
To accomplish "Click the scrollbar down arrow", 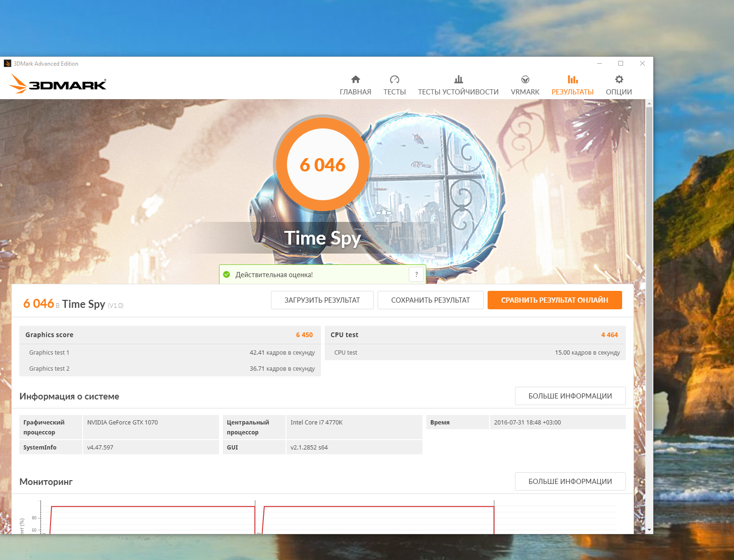I will pos(649,530).
